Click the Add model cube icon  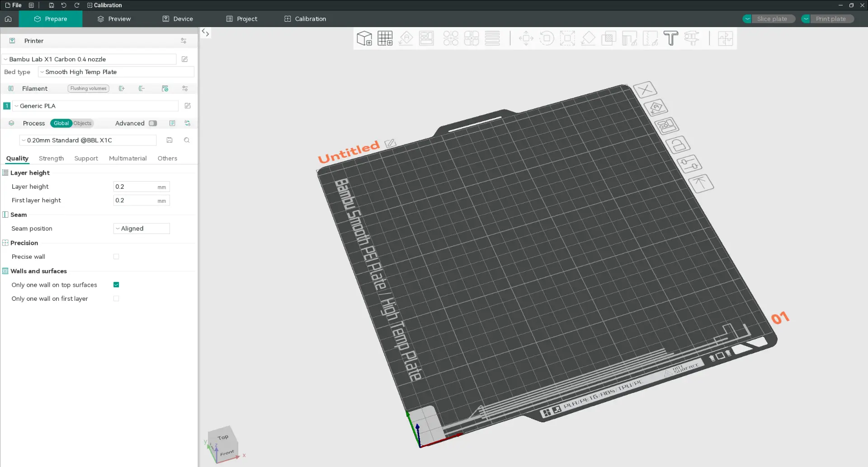(364, 38)
